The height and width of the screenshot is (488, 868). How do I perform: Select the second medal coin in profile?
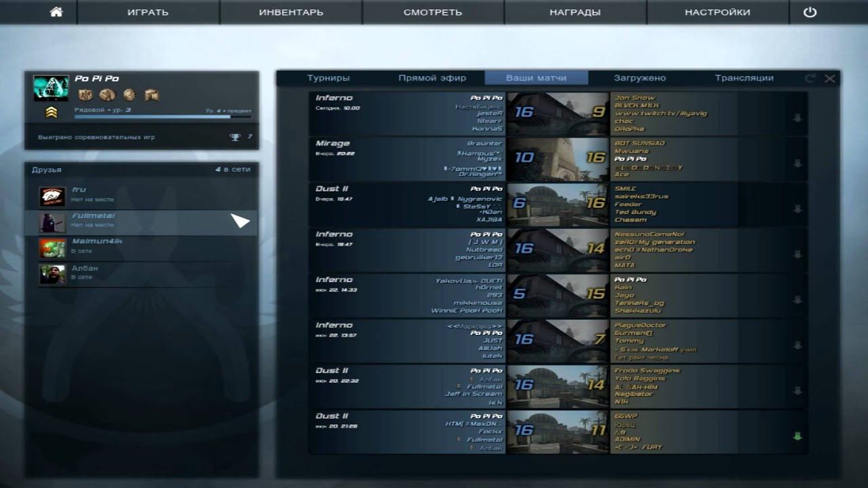click(x=107, y=95)
